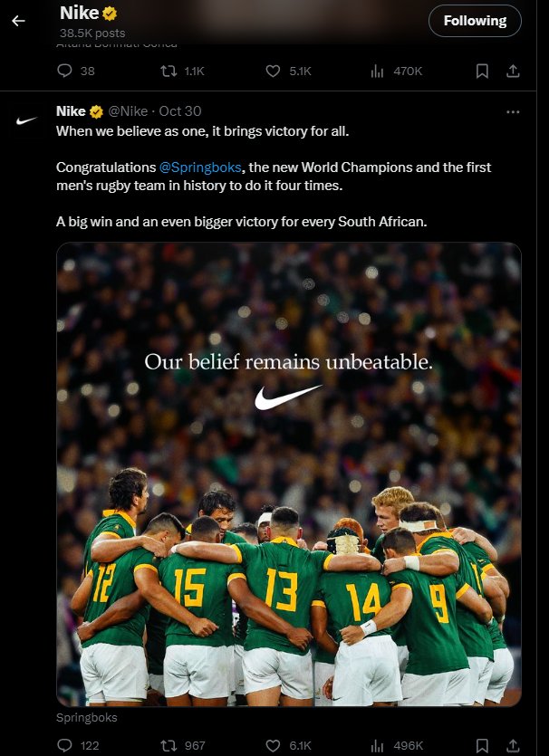
Task: Go back using the left arrow
Action: [x=18, y=21]
